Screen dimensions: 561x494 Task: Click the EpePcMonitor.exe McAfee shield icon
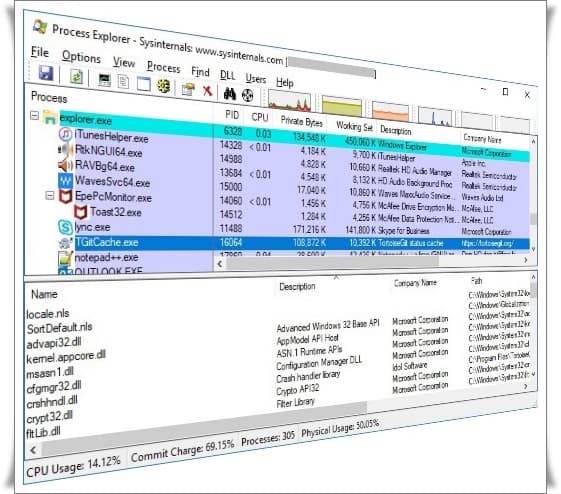pyautogui.click(x=65, y=196)
